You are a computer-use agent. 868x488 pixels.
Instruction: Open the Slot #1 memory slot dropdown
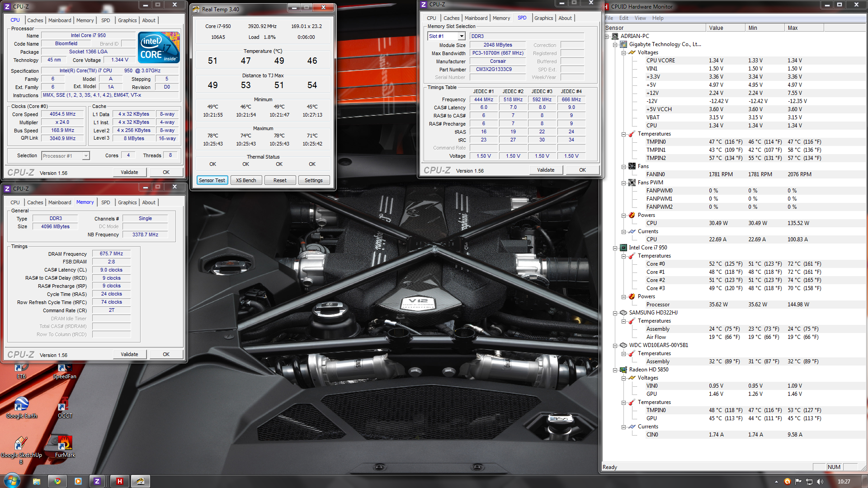click(x=462, y=36)
